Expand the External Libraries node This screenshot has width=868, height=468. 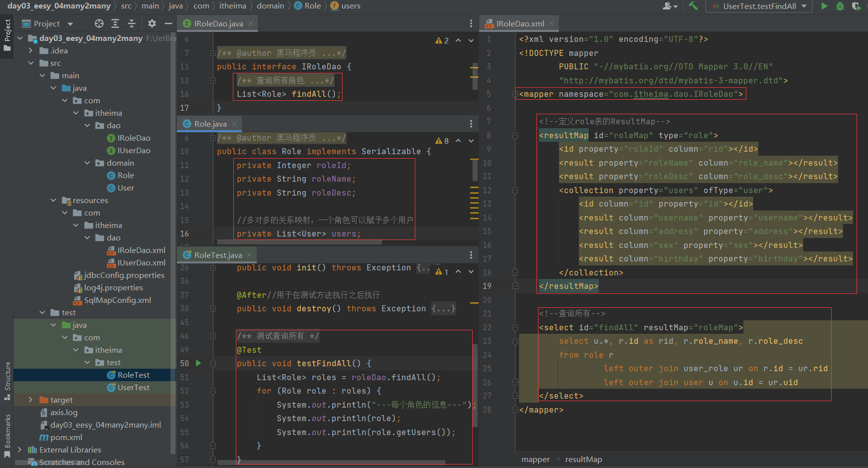[19, 450]
